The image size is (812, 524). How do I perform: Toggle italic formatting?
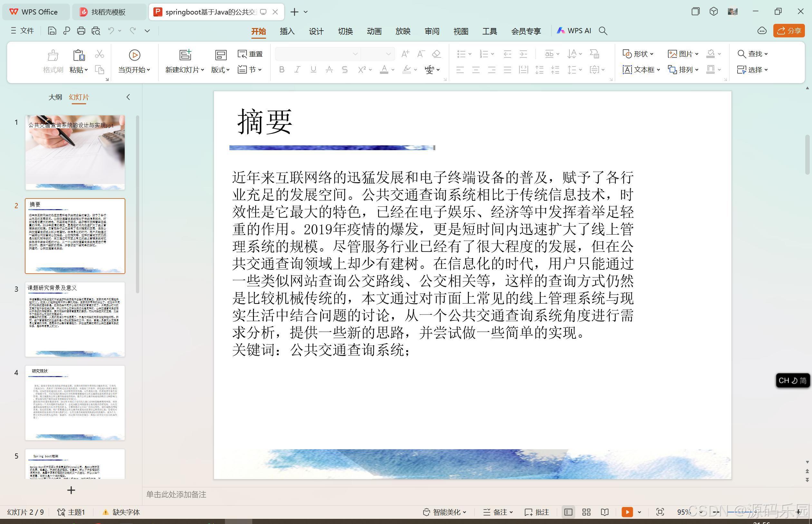(297, 69)
